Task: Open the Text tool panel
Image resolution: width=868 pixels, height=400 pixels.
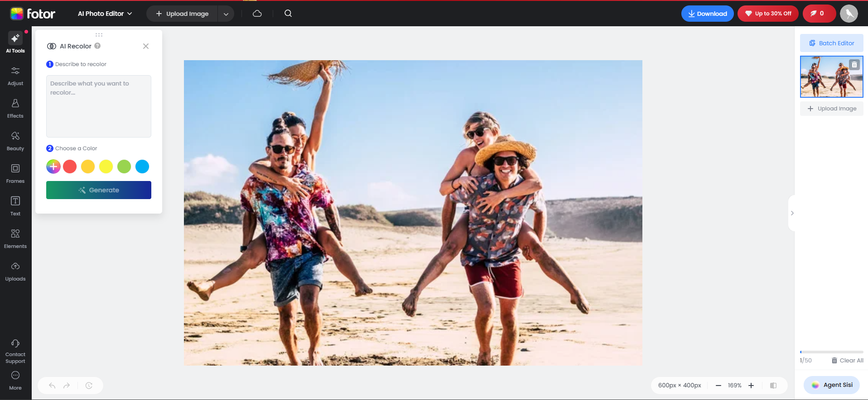Action: coord(15,206)
